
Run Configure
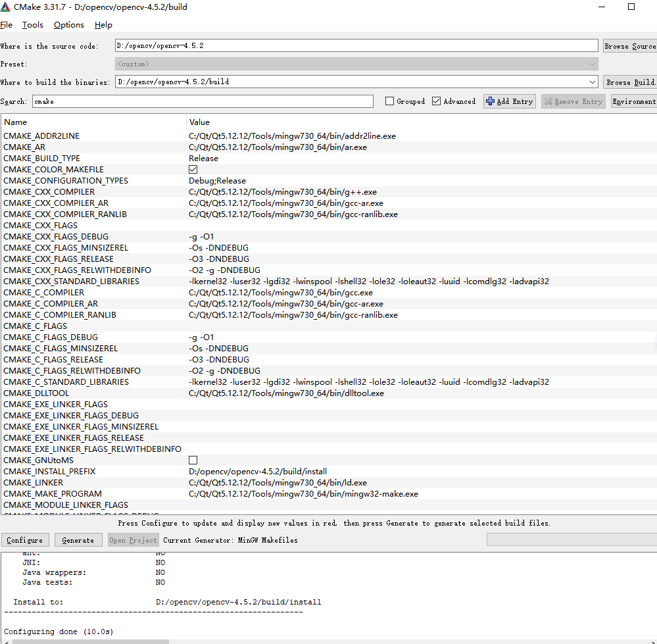coord(25,540)
